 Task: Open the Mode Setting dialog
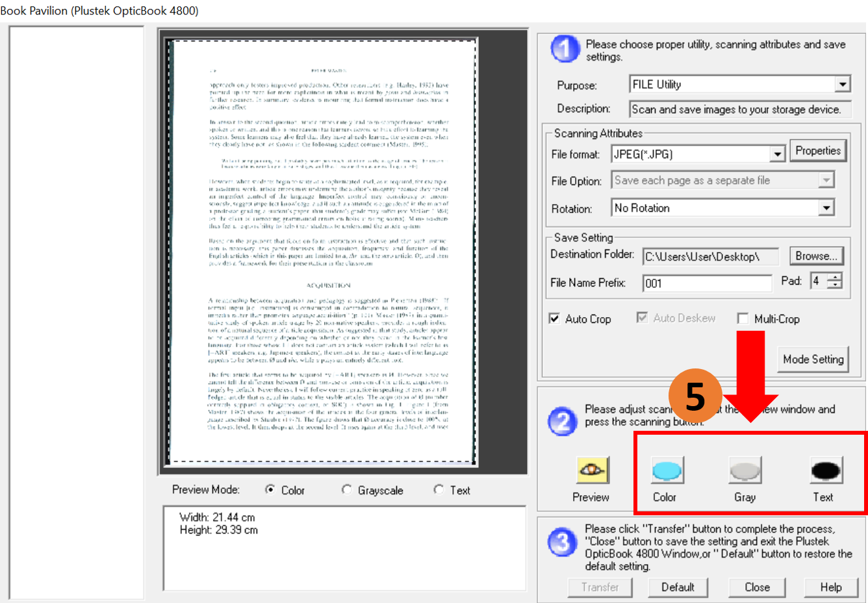pos(813,359)
